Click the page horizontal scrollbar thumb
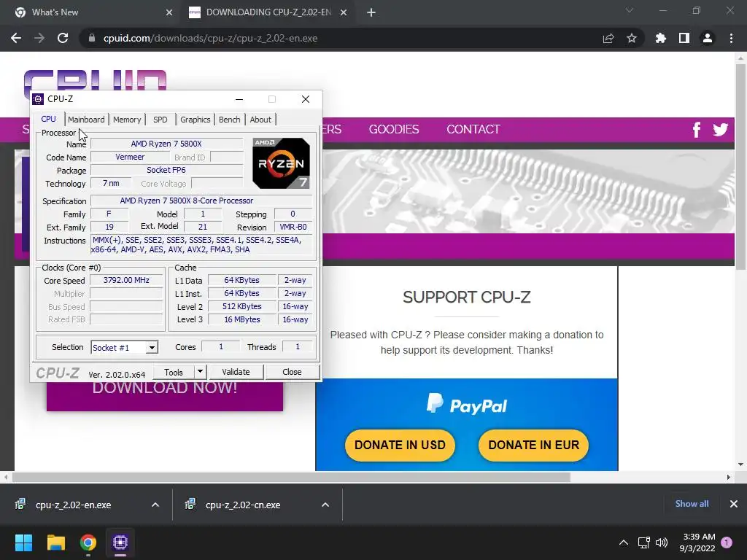 click(291, 477)
